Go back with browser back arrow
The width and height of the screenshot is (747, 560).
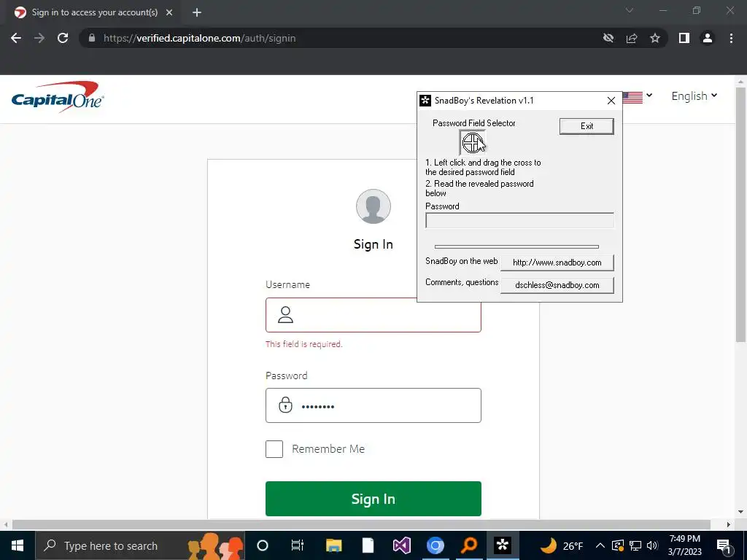point(16,38)
